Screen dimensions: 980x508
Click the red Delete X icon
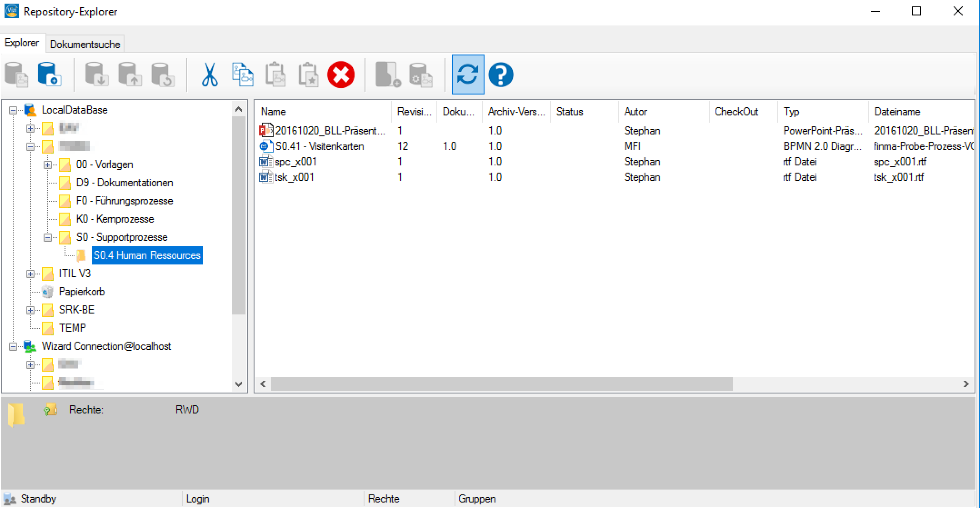[341, 75]
